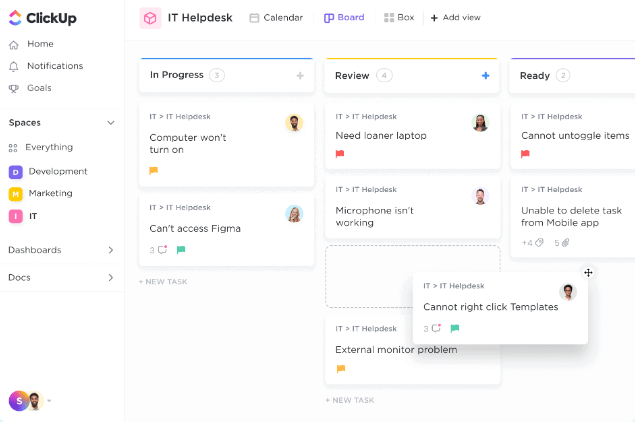Add task with plus in Review column
Image resolution: width=635 pixels, height=422 pixels.
click(485, 75)
